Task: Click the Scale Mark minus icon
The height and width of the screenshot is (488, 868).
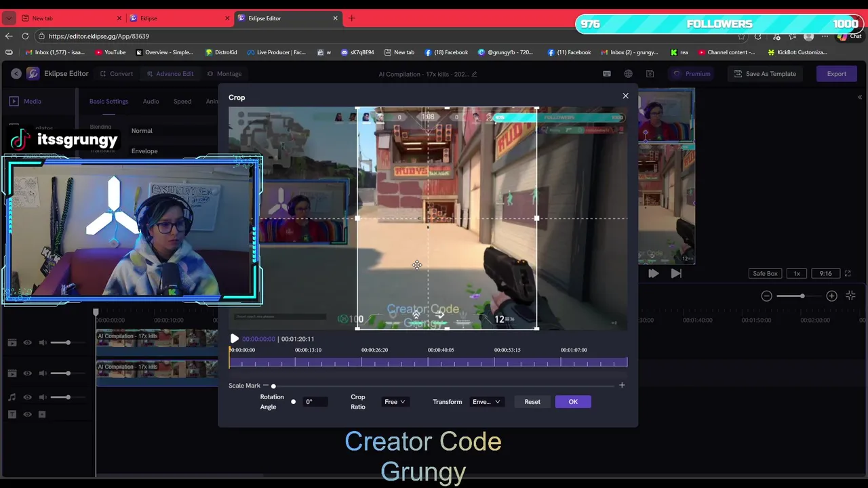Action: click(266, 386)
